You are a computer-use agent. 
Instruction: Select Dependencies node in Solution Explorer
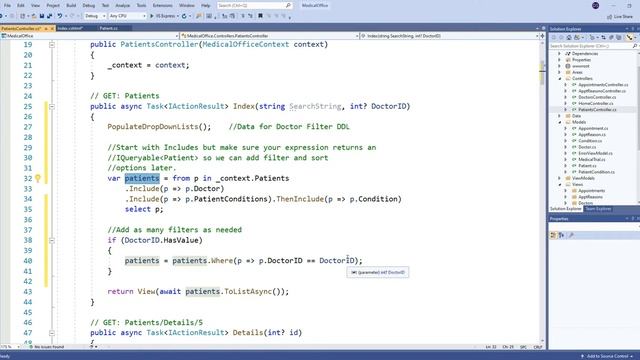tap(584, 53)
